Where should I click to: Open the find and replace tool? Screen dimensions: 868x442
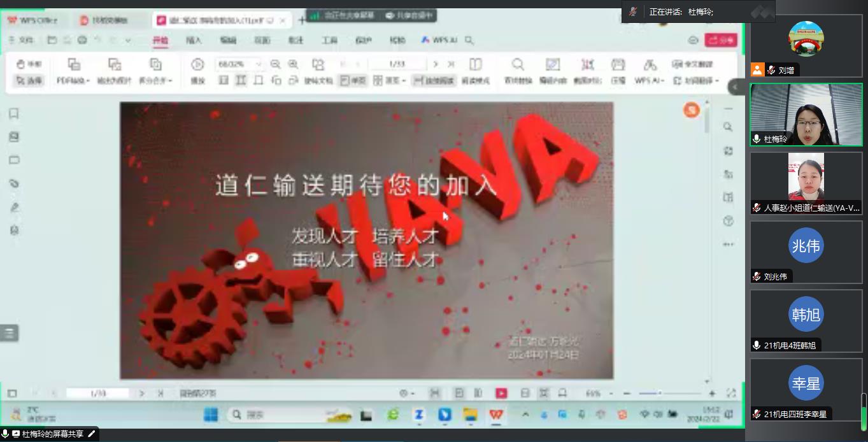tap(518, 71)
